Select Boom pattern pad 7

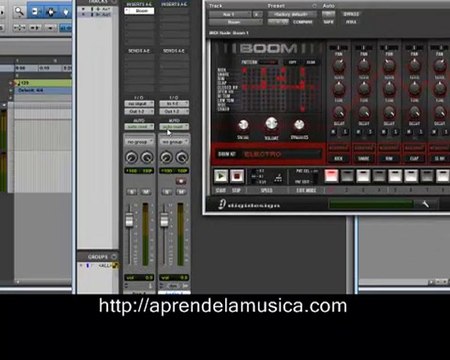coord(427,176)
